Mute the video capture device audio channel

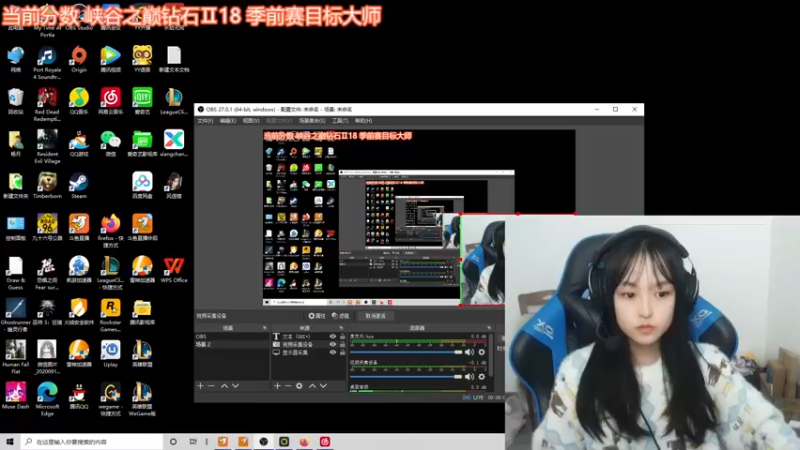point(469,377)
